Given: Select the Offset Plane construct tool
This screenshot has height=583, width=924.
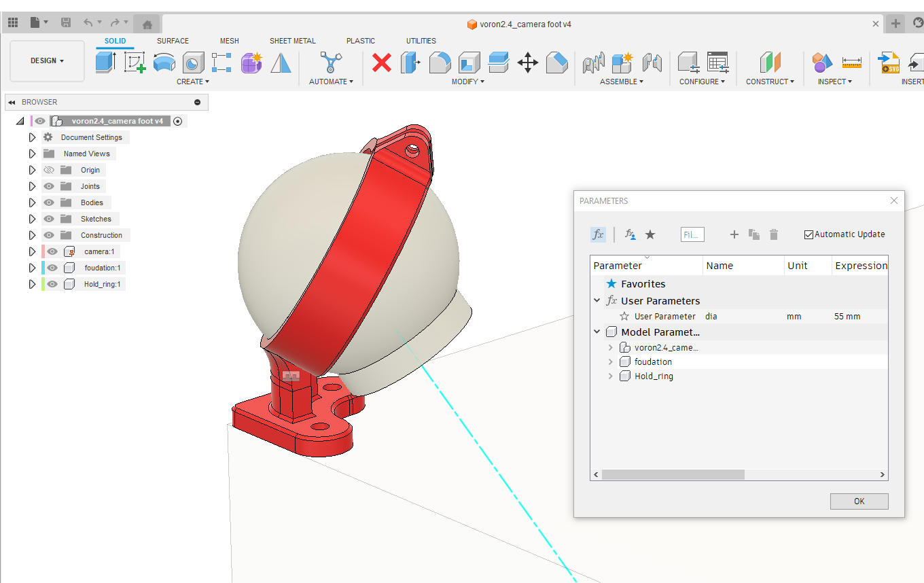Looking at the screenshot, I should 770,63.
